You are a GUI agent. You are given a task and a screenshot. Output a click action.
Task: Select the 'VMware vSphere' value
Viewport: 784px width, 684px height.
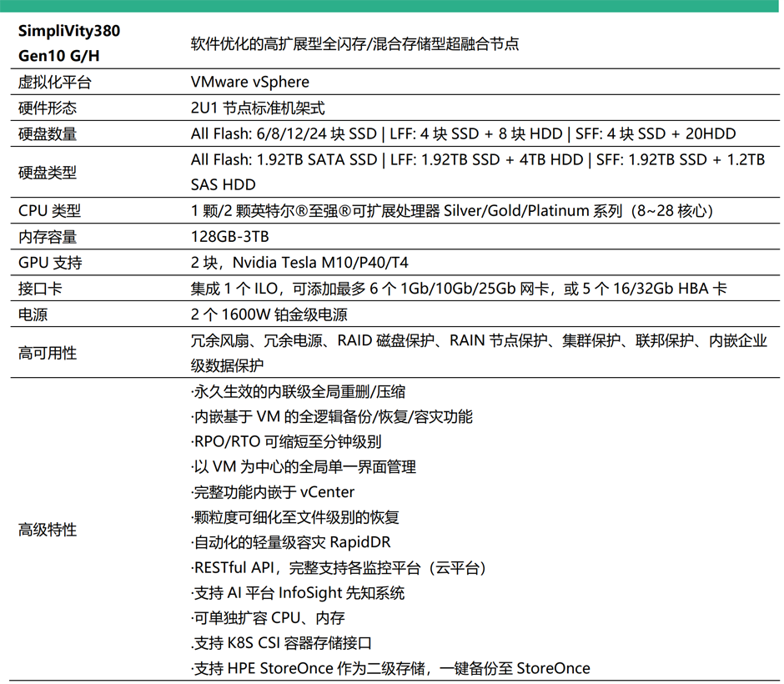pos(250,82)
